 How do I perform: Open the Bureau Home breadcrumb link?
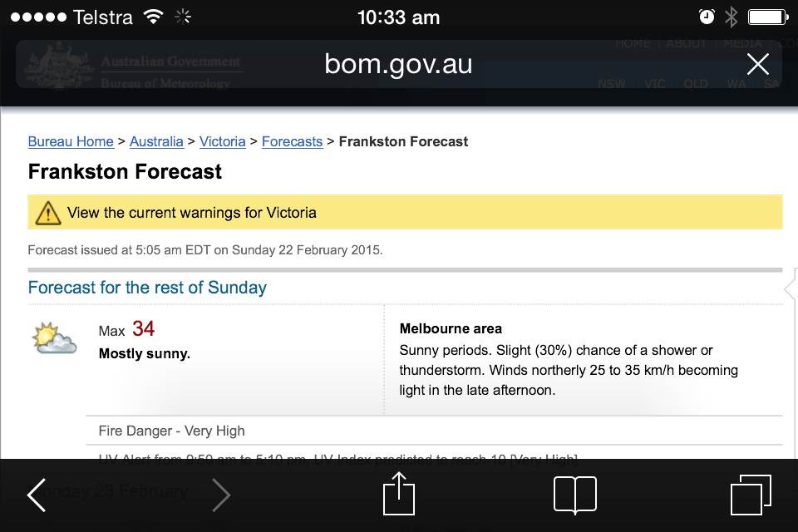pos(71,141)
